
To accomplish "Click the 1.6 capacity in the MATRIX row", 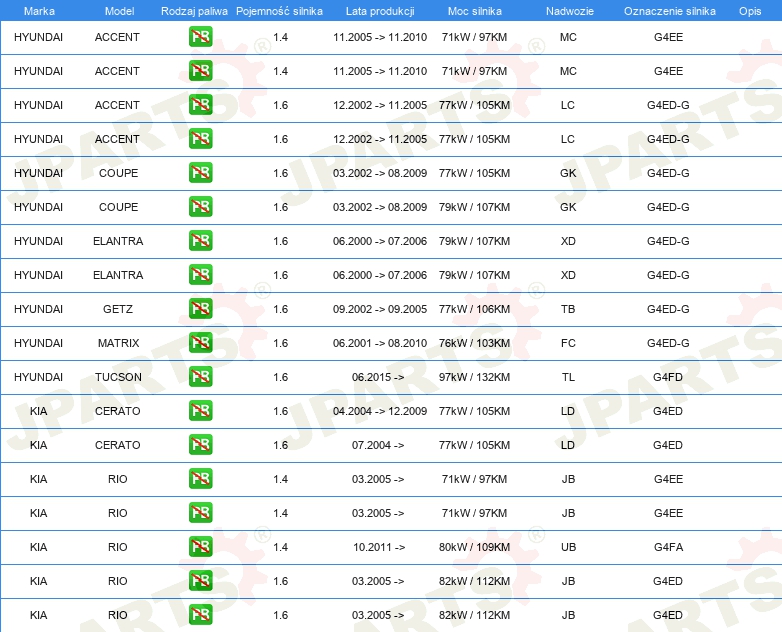I will point(280,343).
